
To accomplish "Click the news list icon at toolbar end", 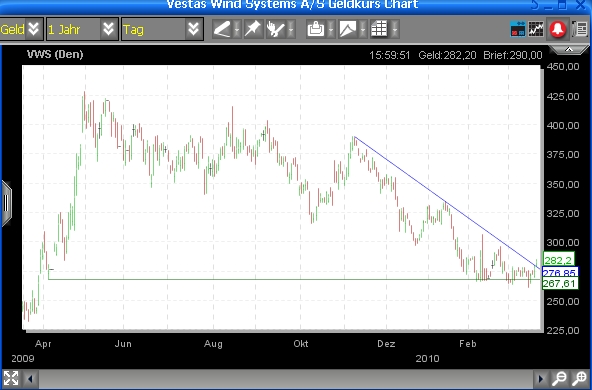I will click(x=581, y=29).
